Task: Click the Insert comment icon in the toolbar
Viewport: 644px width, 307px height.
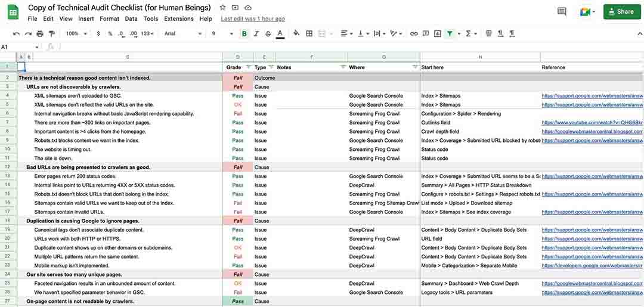Action: (x=426, y=33)
